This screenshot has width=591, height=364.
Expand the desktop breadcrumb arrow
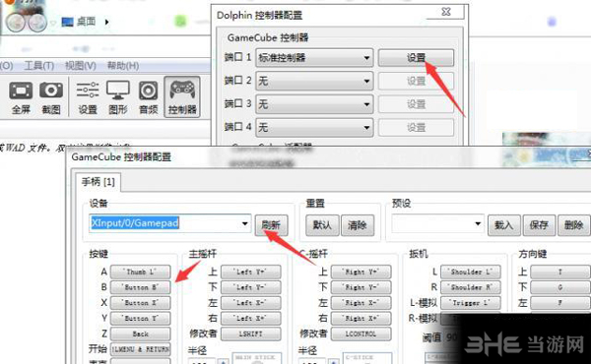point(106,22)
